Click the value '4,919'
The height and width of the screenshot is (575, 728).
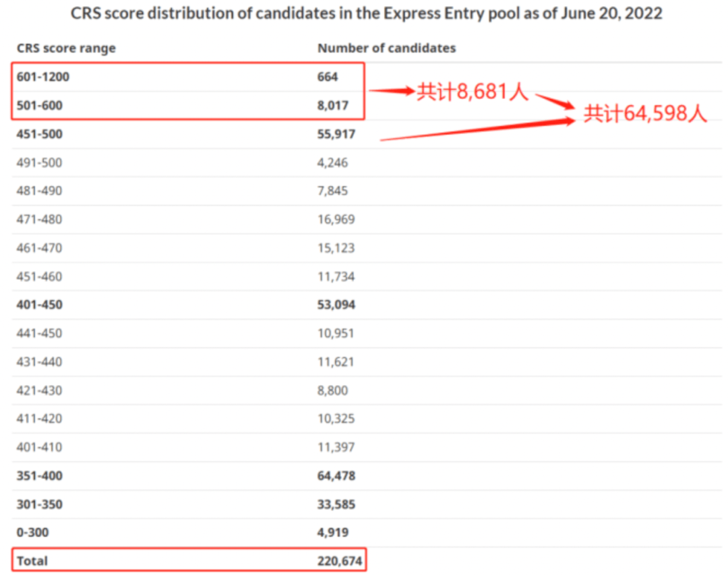[x=332, y=533]
